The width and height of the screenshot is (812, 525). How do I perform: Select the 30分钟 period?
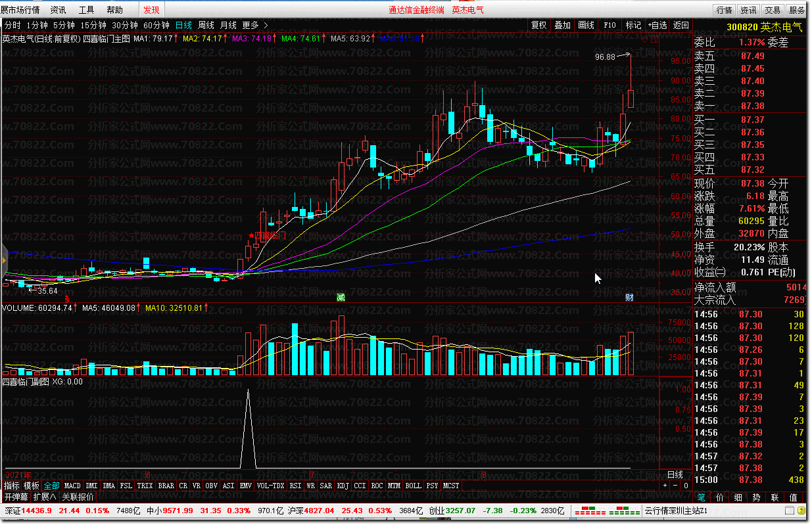coord(125,26)
